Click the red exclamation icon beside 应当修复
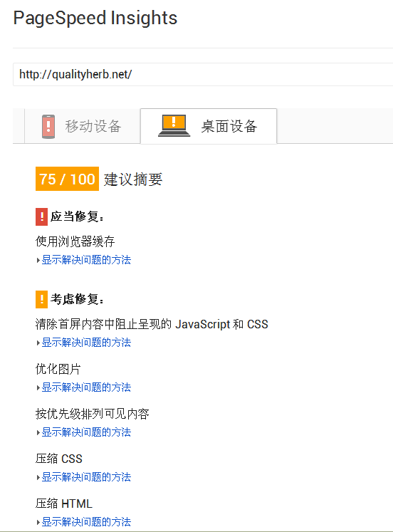This screenshot has width=393, height=532. tap(42, 217)
